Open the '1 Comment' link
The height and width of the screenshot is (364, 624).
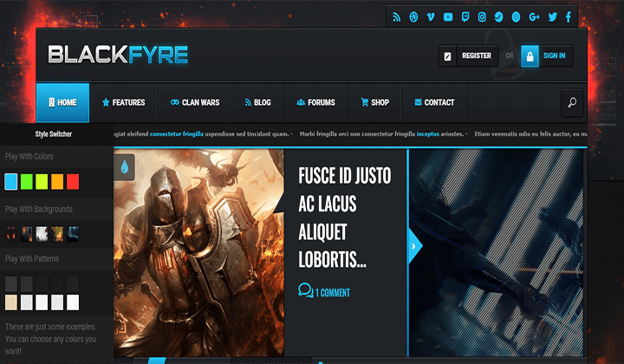pos(333,293)
